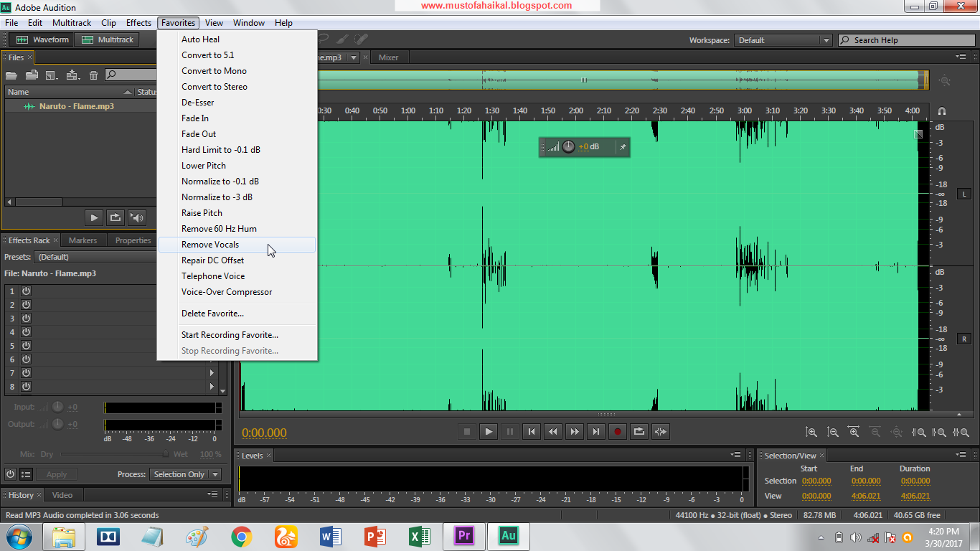Toggle power for effect slot 7
This screenshot has width=980, height=551.
pyautogui.click(x=26, y=372)
